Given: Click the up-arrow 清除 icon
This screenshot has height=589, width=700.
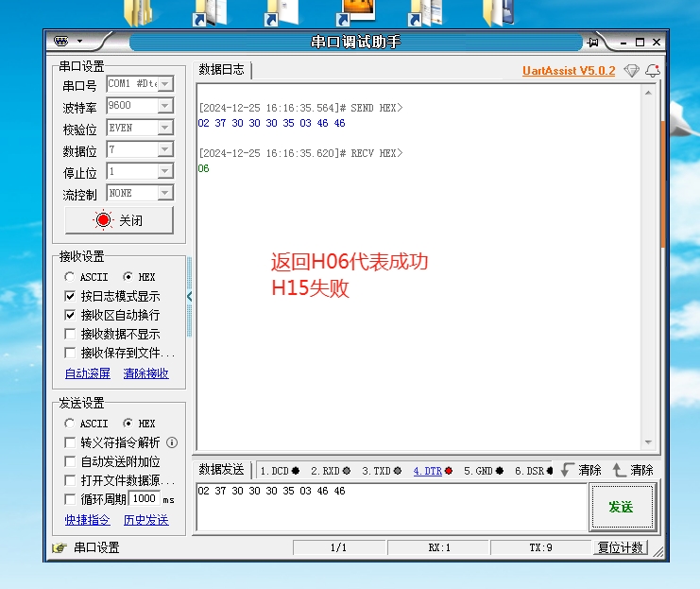Looking at the screenshot, I should [620, 470].
